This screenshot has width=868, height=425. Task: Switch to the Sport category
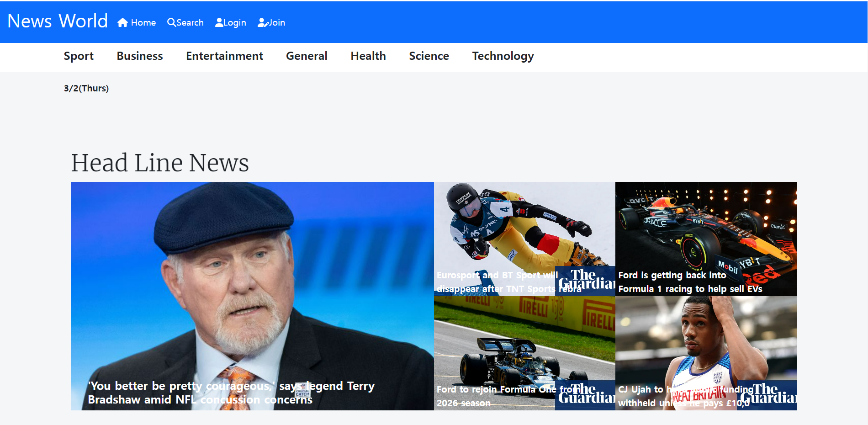click(x=79, y=56)
